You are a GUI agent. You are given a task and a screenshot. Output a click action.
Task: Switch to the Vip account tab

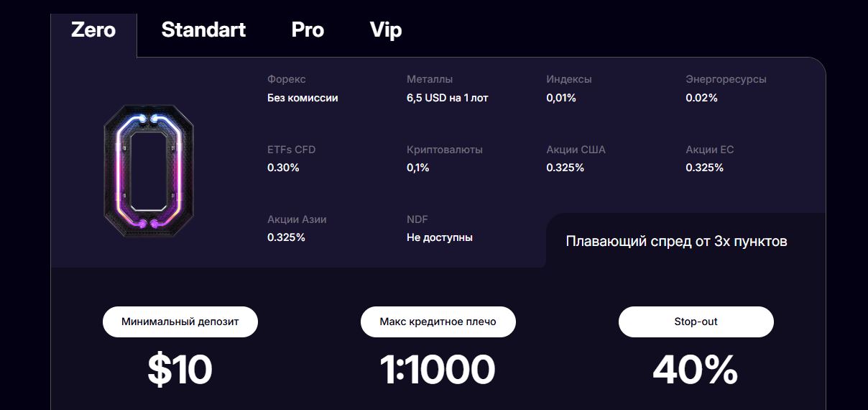(x=386, y=30)
